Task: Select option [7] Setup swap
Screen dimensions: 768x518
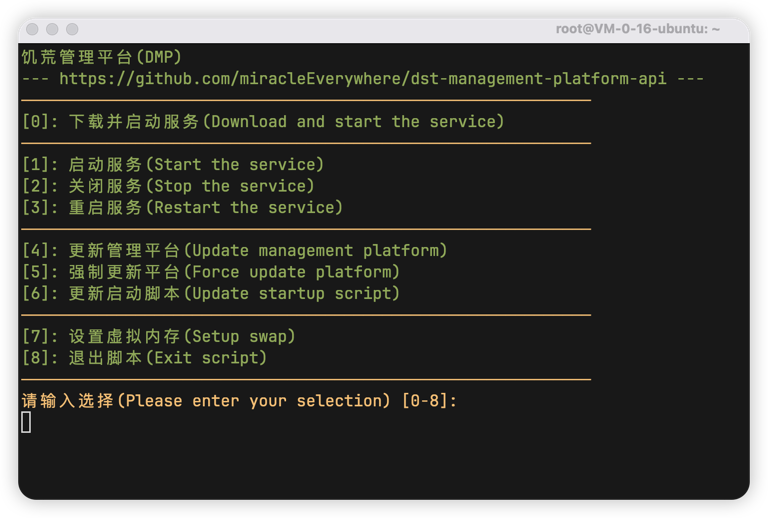Action: point(158,337)
